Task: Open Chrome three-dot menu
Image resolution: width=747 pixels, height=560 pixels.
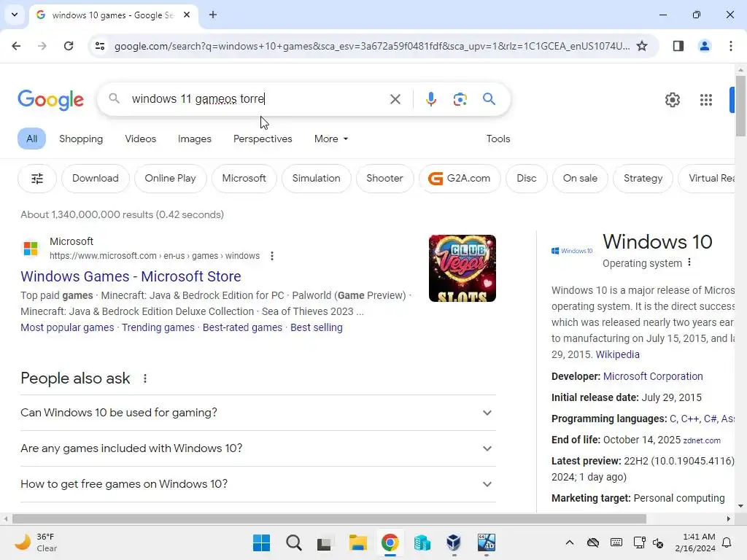Action: tap(730, 46)
